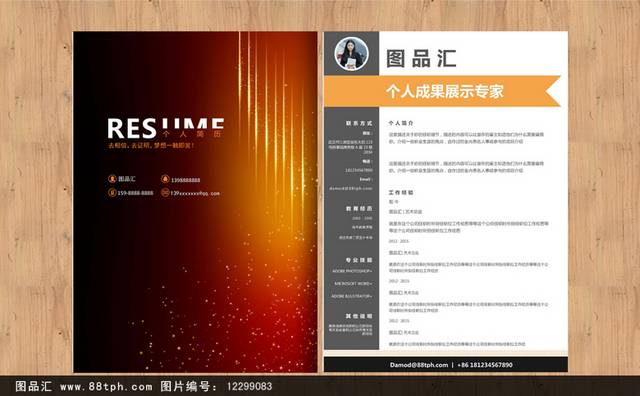
Task: Select the Email label in the sidebar
Action: point(366,179)
